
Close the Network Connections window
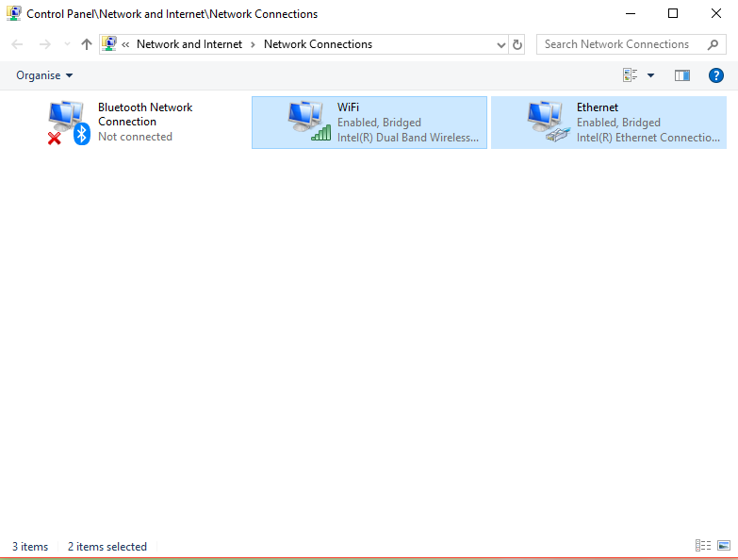(716, 13)
